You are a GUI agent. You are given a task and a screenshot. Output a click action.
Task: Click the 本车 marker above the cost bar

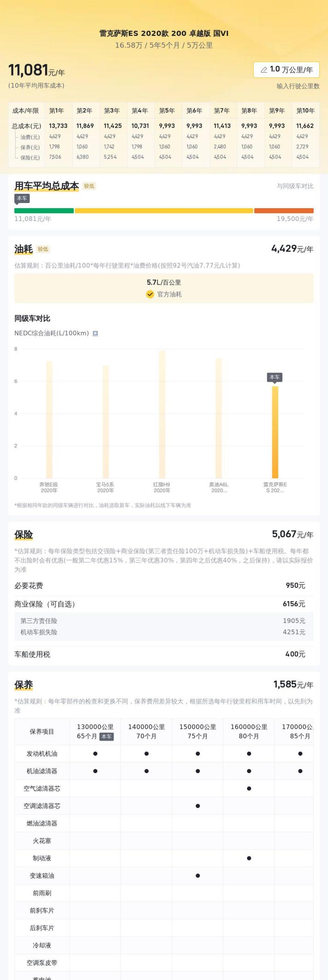(x=22, y=198)
